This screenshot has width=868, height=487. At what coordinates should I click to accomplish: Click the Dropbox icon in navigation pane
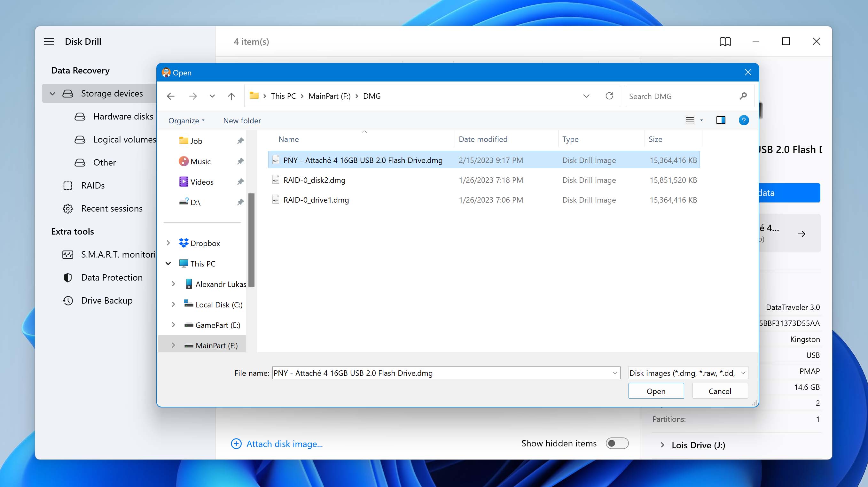point(184,243)
